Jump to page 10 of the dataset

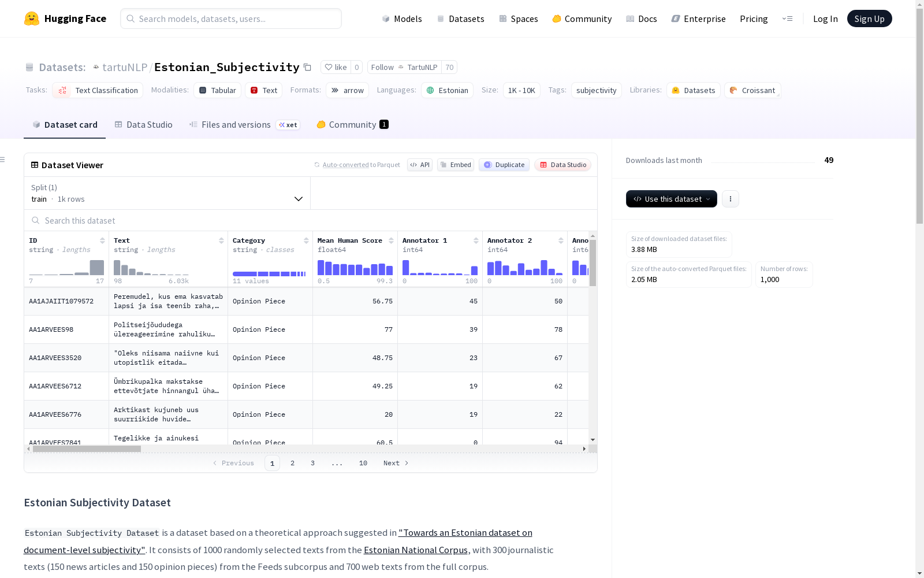(363, 463)
